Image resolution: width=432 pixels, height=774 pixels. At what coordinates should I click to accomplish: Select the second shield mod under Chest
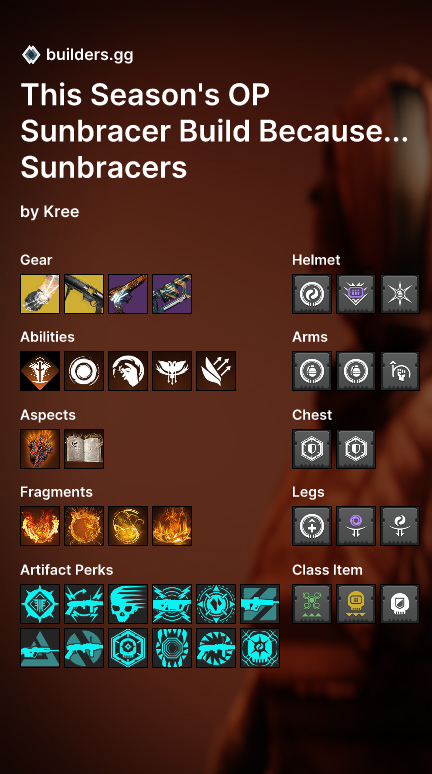(x=356, y=449)
